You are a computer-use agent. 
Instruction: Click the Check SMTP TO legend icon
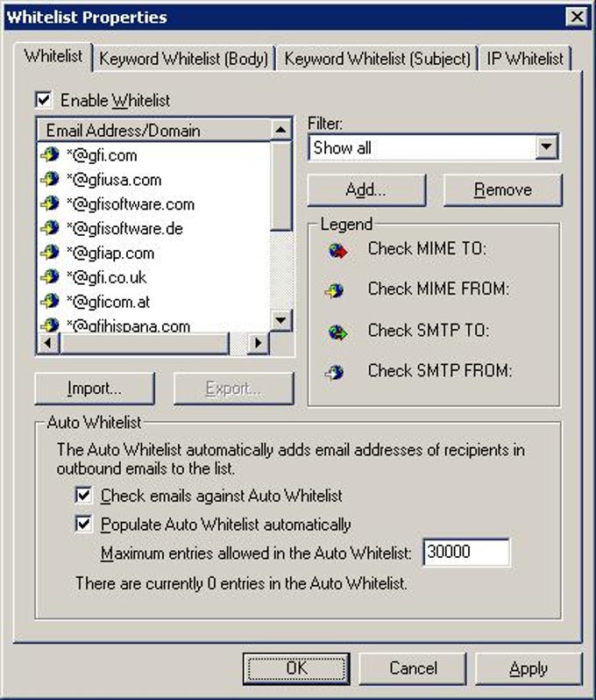(337, 332)
